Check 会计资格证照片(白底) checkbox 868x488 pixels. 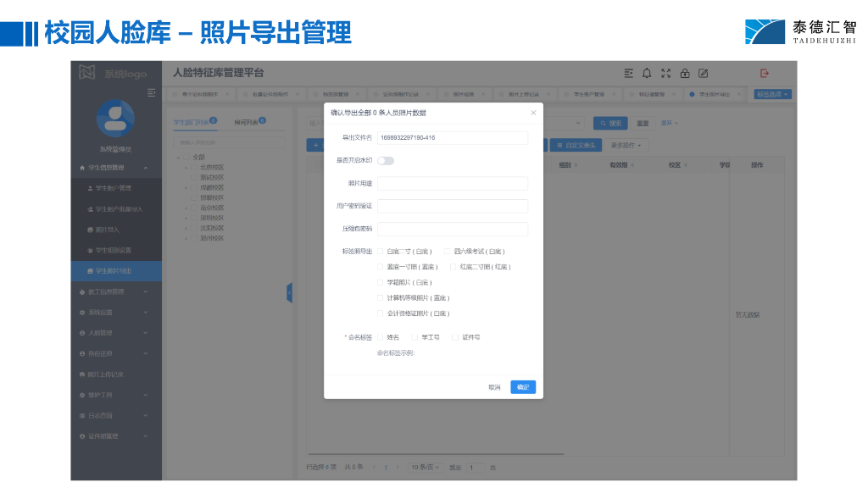point(380,313)
